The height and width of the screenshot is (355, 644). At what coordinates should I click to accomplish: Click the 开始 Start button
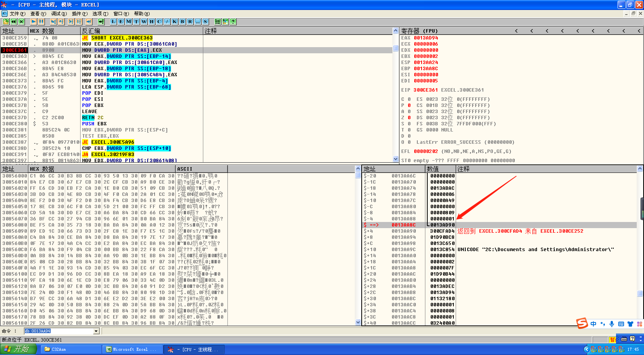(x=18, y=349)
